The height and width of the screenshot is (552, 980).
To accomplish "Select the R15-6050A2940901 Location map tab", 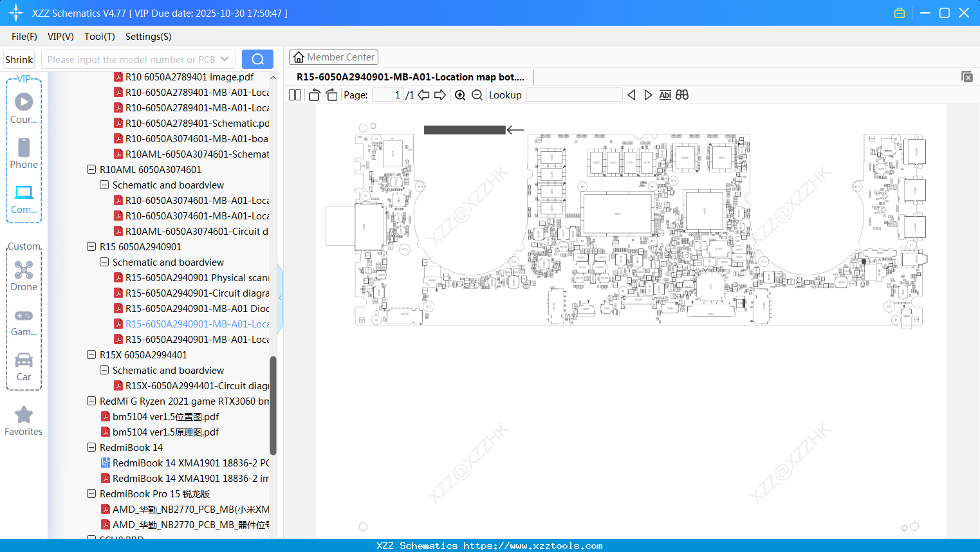I will 411,77.
